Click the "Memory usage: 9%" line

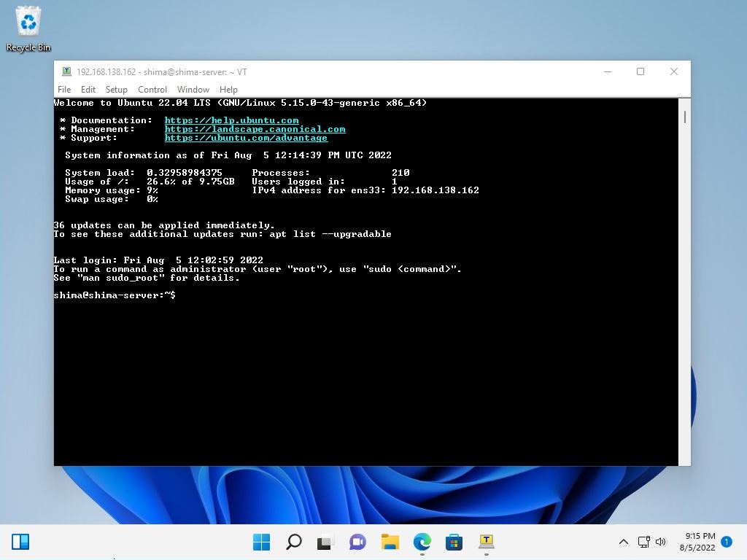tap(112, 190)
